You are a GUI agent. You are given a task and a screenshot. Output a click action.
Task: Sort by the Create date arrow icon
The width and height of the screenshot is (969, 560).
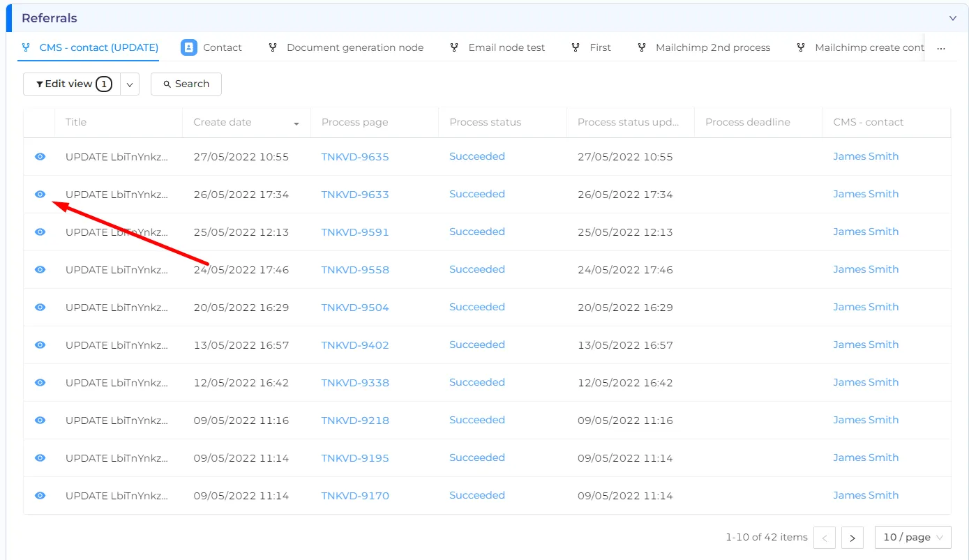296,123
